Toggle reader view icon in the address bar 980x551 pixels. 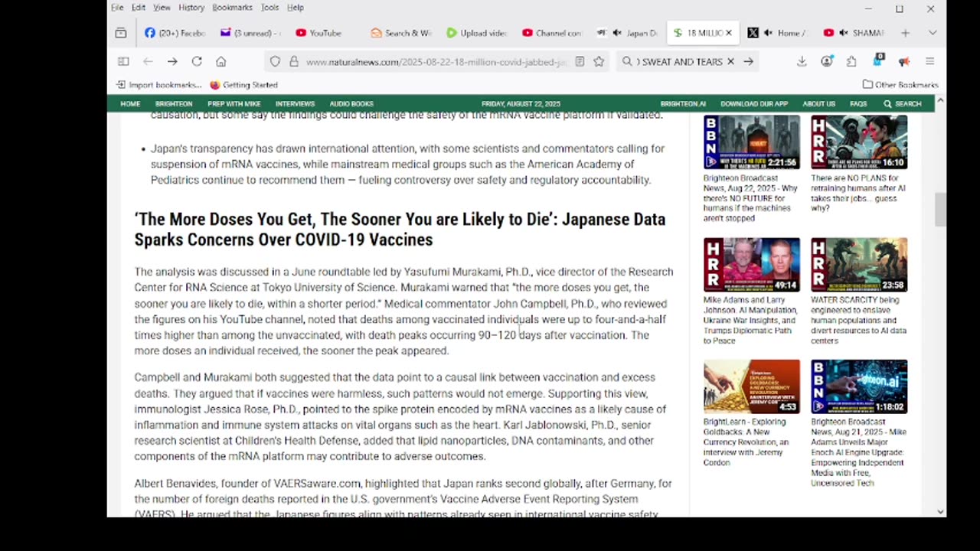point(580,61)
